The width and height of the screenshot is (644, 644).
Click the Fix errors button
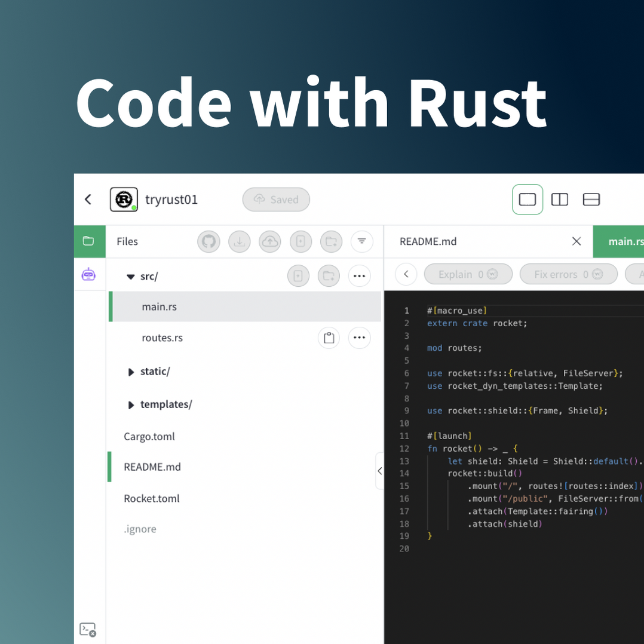tap(568, 274)
